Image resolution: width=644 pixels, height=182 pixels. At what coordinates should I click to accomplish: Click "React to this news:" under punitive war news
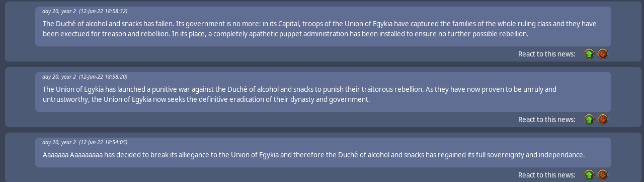(546, 119)
